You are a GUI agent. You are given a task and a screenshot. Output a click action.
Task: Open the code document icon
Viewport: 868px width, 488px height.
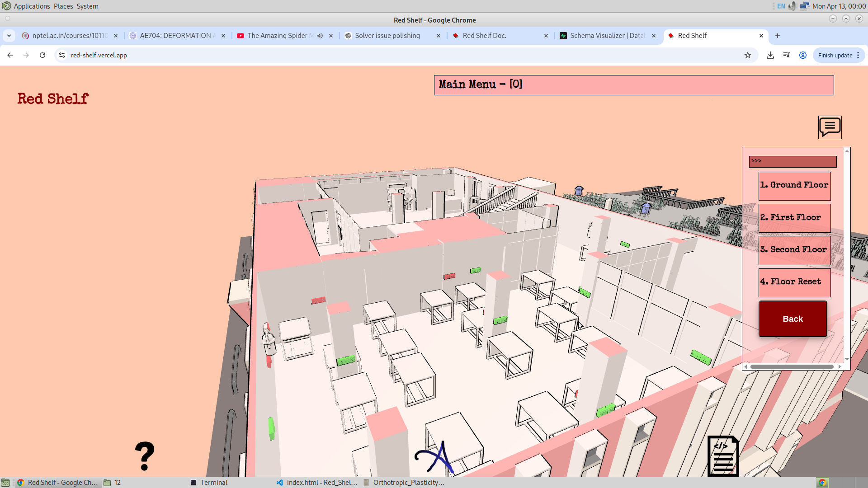[x=723, y=456]
